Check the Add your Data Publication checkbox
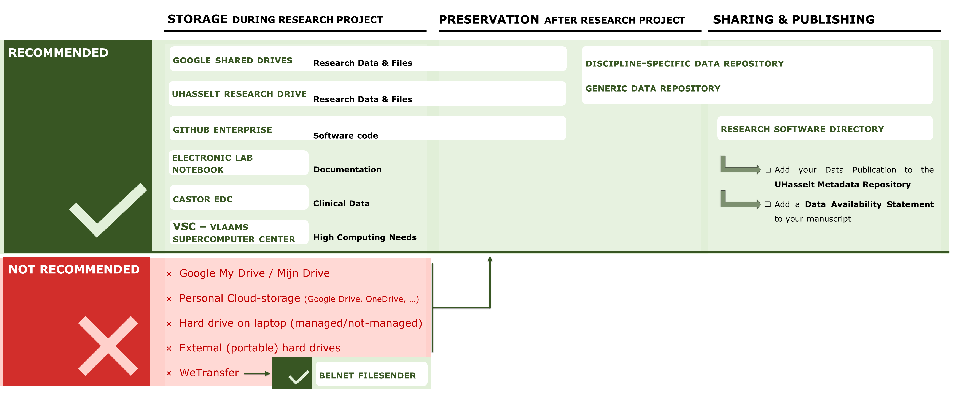This screenshot has height=408, width=980. pos(767,170)
